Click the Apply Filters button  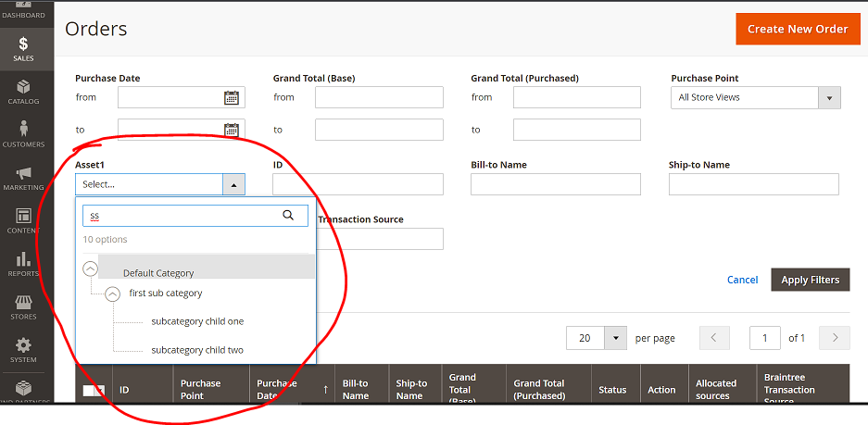(x=810, y=280)
